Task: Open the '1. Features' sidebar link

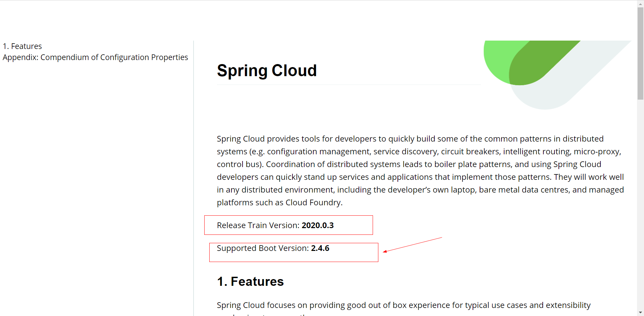Action: (x=22, y=46)
